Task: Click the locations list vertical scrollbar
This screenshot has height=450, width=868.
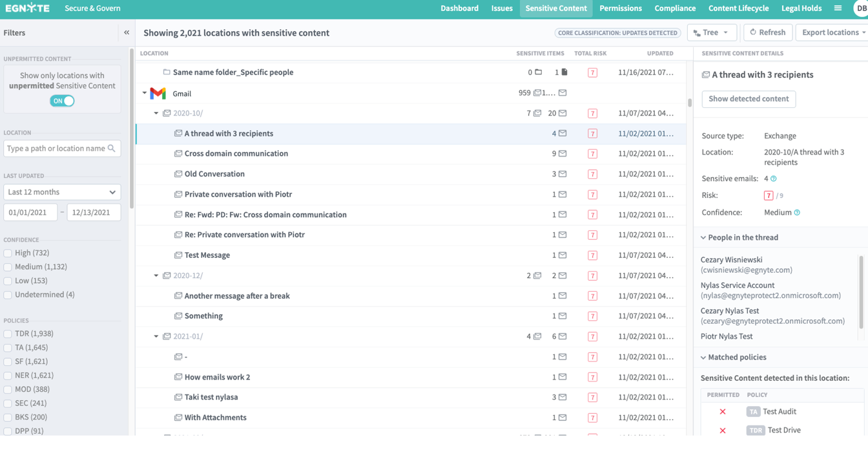Action: click(689, 102)
